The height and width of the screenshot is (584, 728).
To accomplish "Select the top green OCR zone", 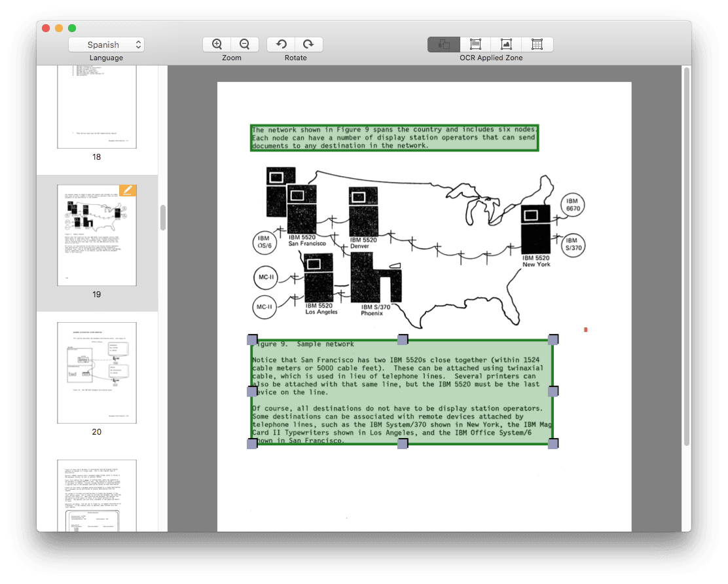I will 393,137.
